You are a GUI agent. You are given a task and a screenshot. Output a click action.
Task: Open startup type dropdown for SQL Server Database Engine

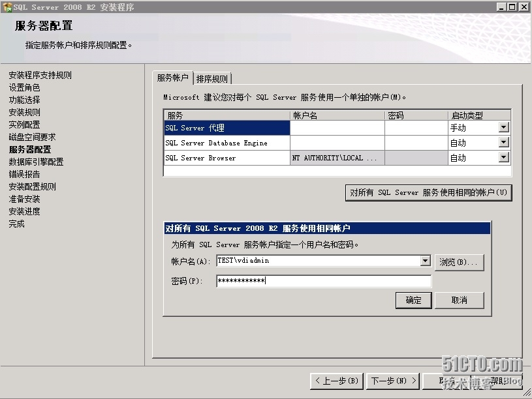pyautogui.click(x=504, y=142)
